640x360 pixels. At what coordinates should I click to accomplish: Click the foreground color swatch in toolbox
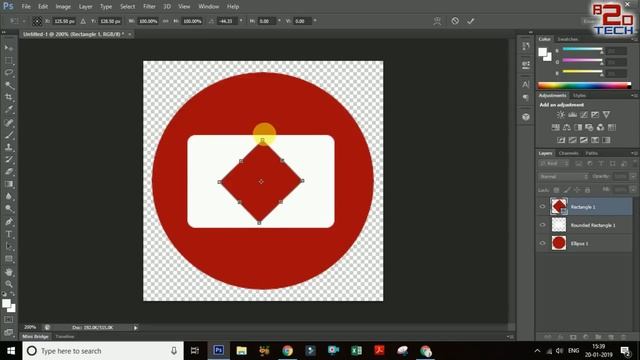[x=6, y=303]
